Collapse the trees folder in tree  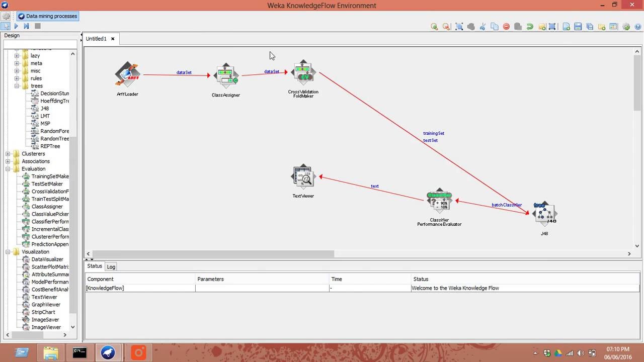tap(17, 86)
